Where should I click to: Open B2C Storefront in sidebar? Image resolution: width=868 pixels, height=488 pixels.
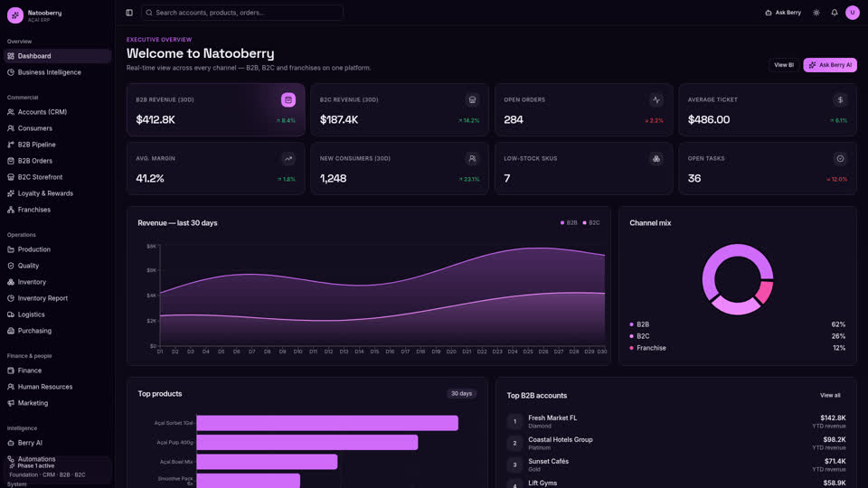coord(58,177)
